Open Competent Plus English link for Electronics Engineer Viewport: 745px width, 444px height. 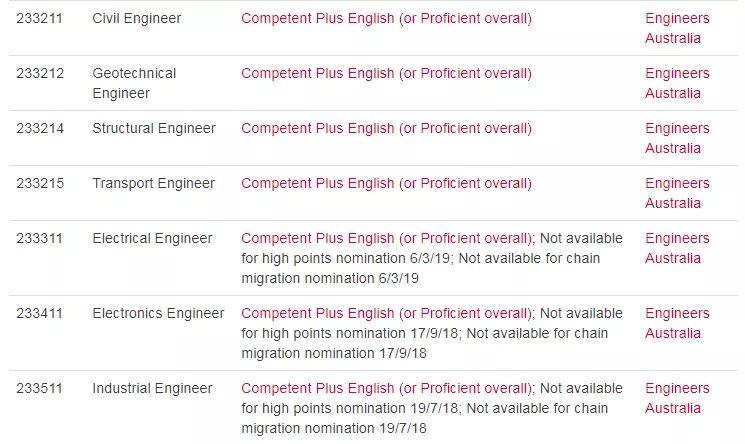[386, 314]
